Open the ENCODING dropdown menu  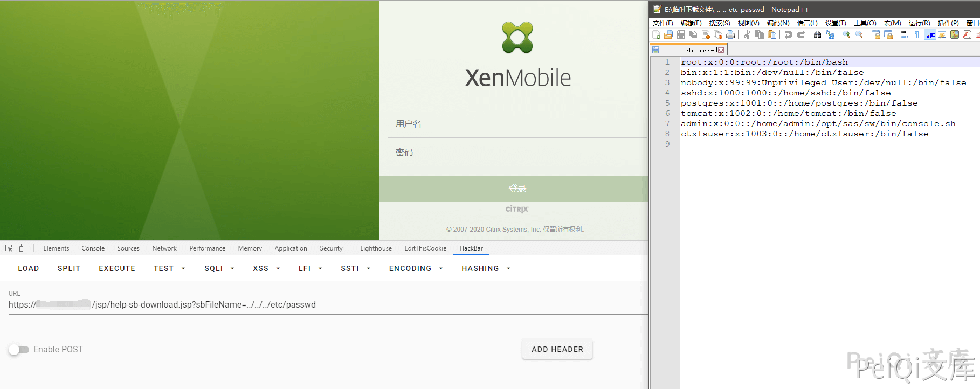point(416,268)
